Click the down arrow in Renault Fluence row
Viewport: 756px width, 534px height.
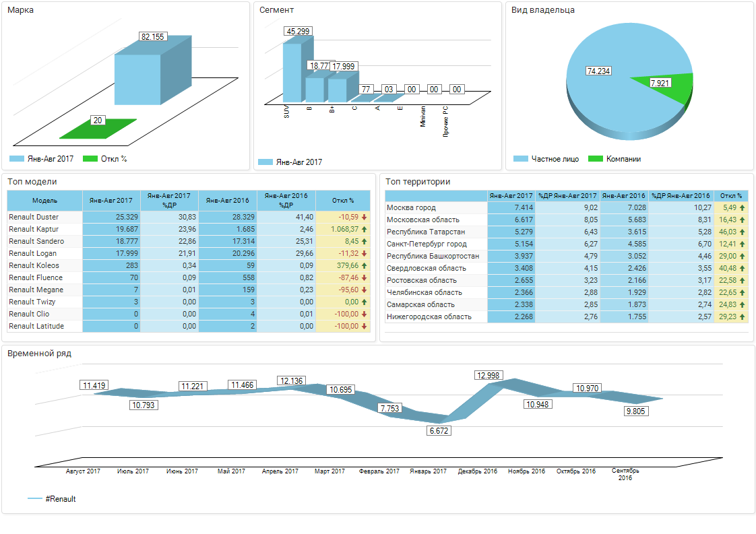pyautogui.click(x=365, y=277)
